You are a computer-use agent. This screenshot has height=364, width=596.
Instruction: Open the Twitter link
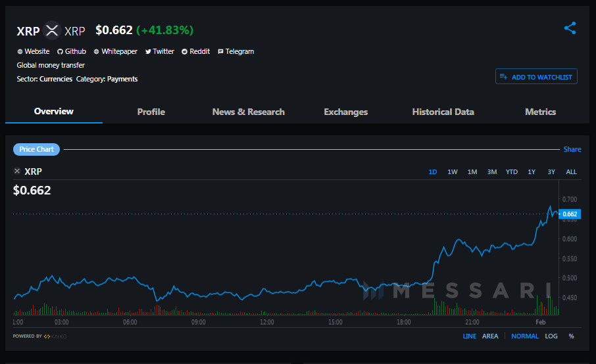(160, 51)
